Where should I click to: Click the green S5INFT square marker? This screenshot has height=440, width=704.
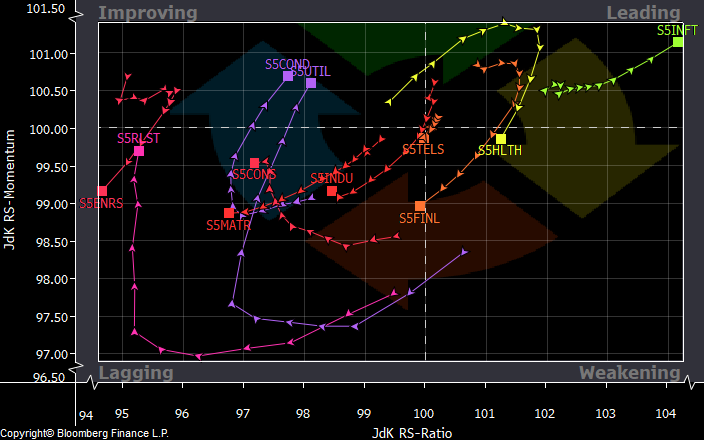point(678,42)
